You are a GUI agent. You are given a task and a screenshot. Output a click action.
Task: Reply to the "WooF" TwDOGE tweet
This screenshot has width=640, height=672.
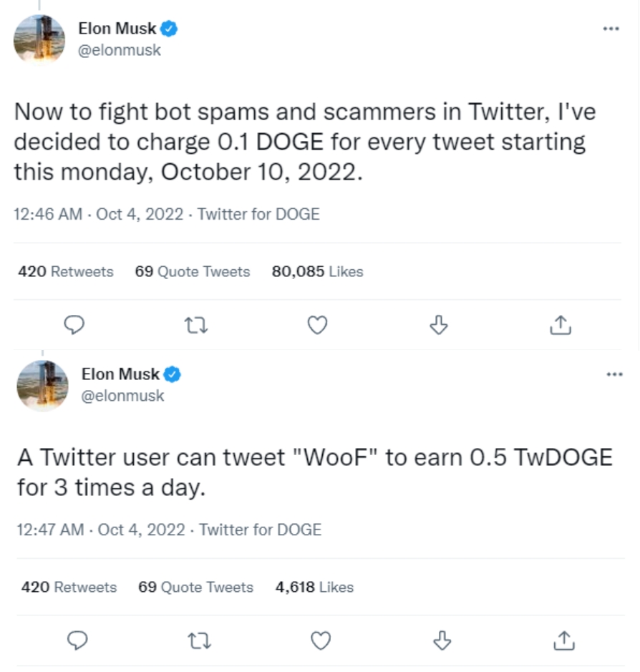(77, 641)
